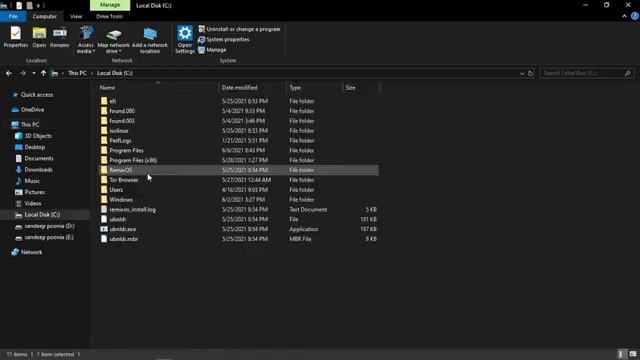Open Map network drive menu
640x360 pixels.
point(113,40)
